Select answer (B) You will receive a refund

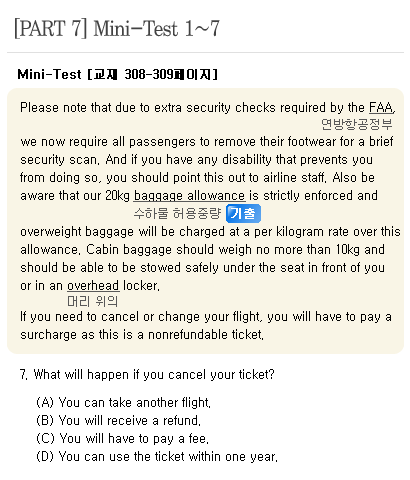(118, 421)
